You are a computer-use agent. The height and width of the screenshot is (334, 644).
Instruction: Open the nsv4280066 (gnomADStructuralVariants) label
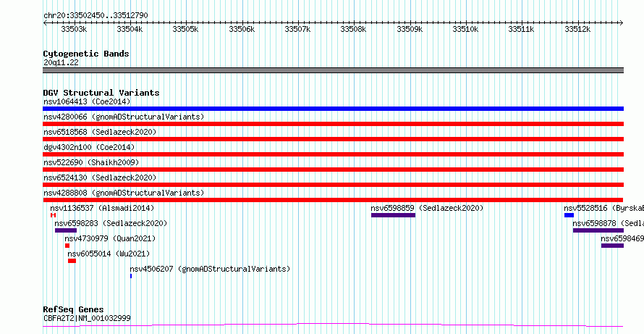tap(124, 117)
